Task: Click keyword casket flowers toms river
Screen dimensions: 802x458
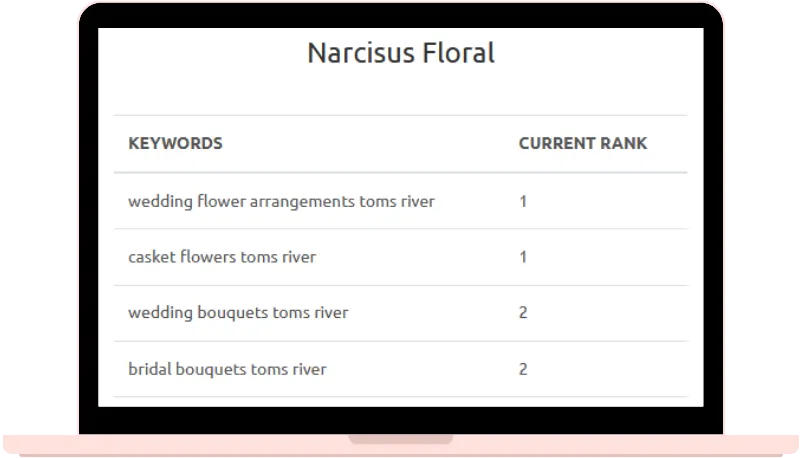Action: point(222,257)
